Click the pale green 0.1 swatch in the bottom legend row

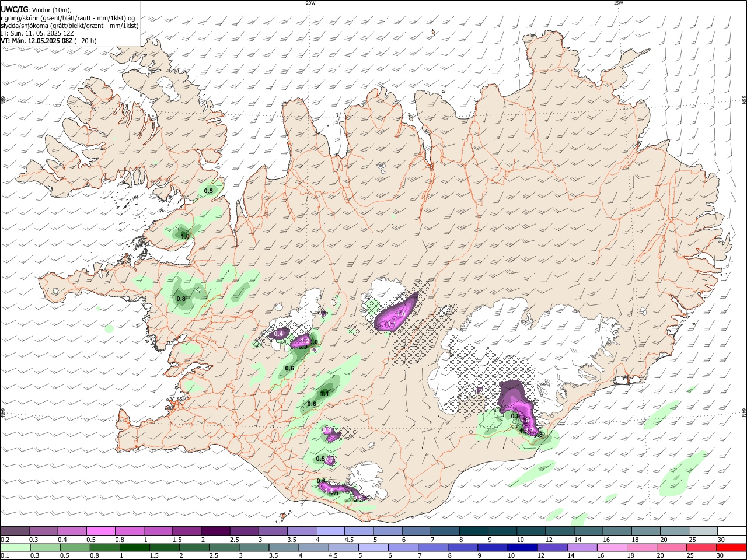coord(15,547)
